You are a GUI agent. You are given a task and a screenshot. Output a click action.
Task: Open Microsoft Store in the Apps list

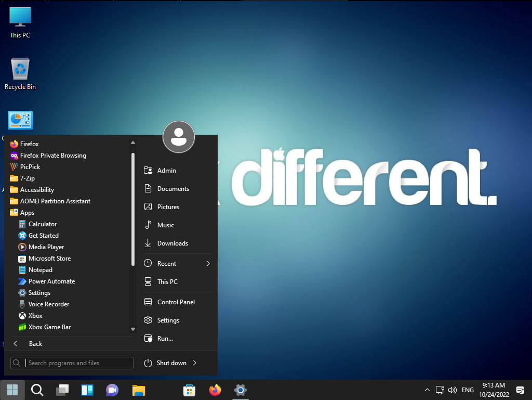point(49,259)
